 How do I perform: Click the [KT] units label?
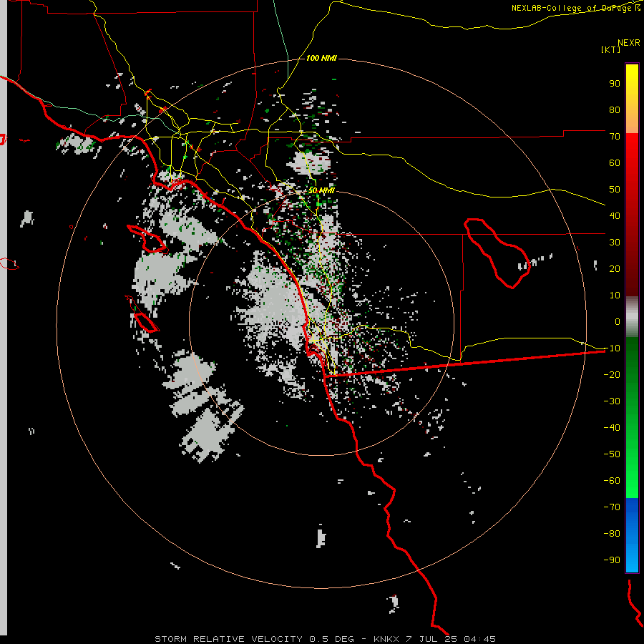coord(611,49)
